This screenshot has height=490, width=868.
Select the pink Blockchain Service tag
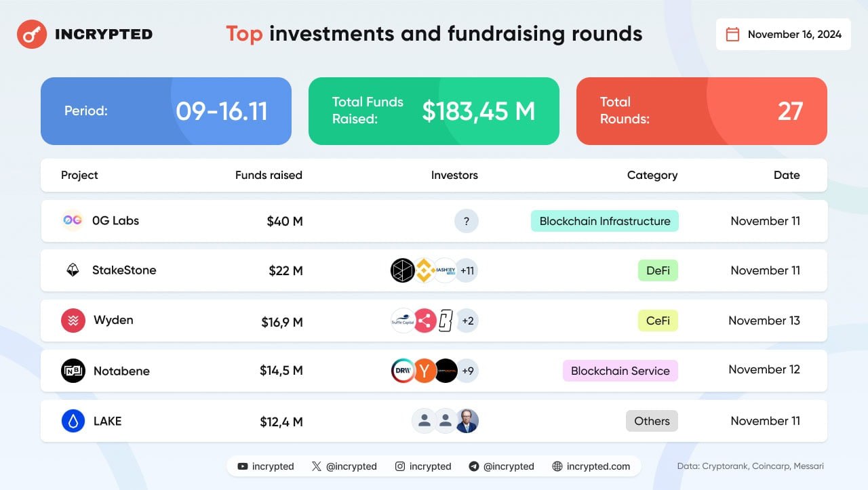point(620,371)
